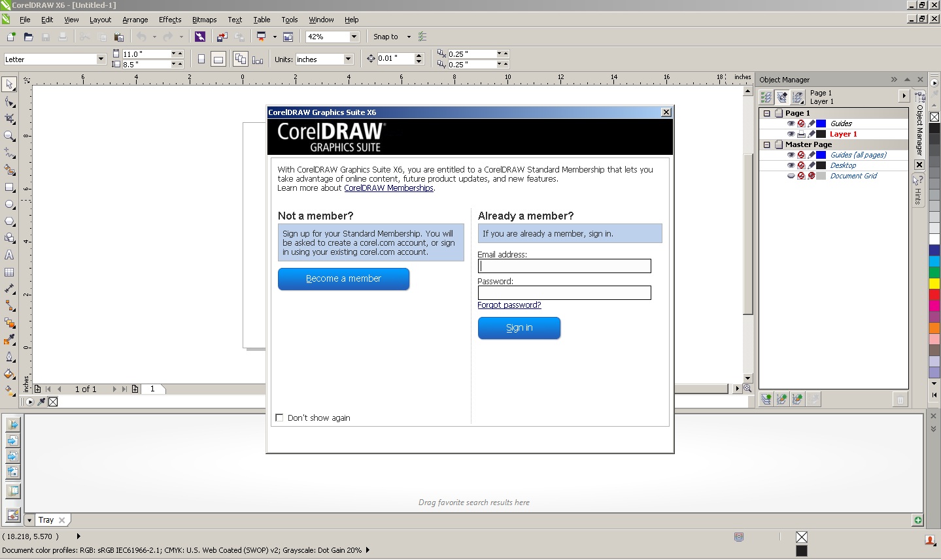Toggle visibility eye of Desktop layer
The width and height of the screenshot is (941, 560).
pos(791,165)
